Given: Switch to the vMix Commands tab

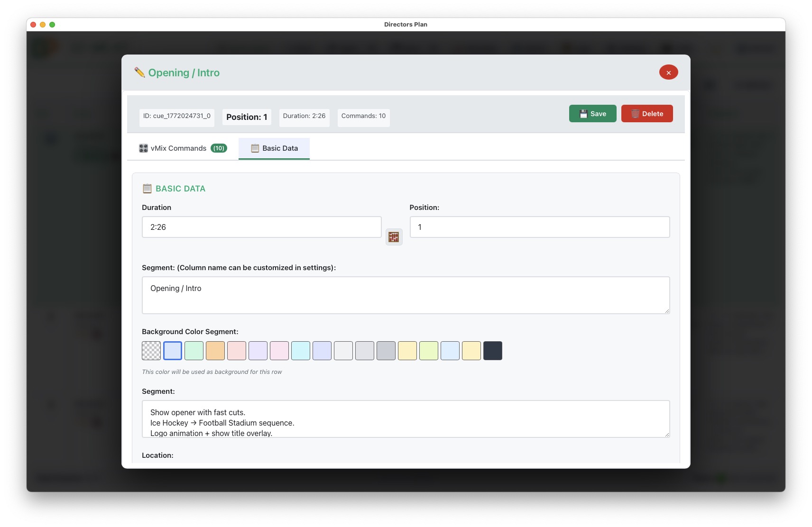Looking at the screenshot, I should coord(183,148).
